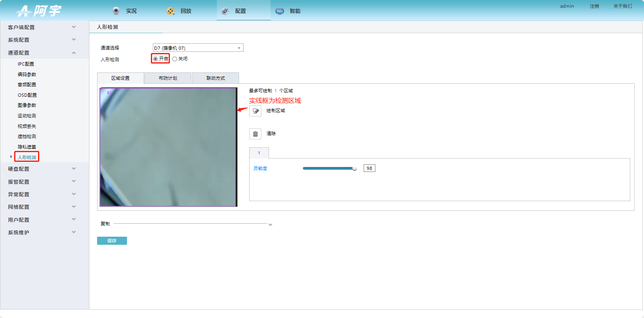The image size is (644, 318).
Task: Click the 绘制区域 label
Action: point(275,110)
